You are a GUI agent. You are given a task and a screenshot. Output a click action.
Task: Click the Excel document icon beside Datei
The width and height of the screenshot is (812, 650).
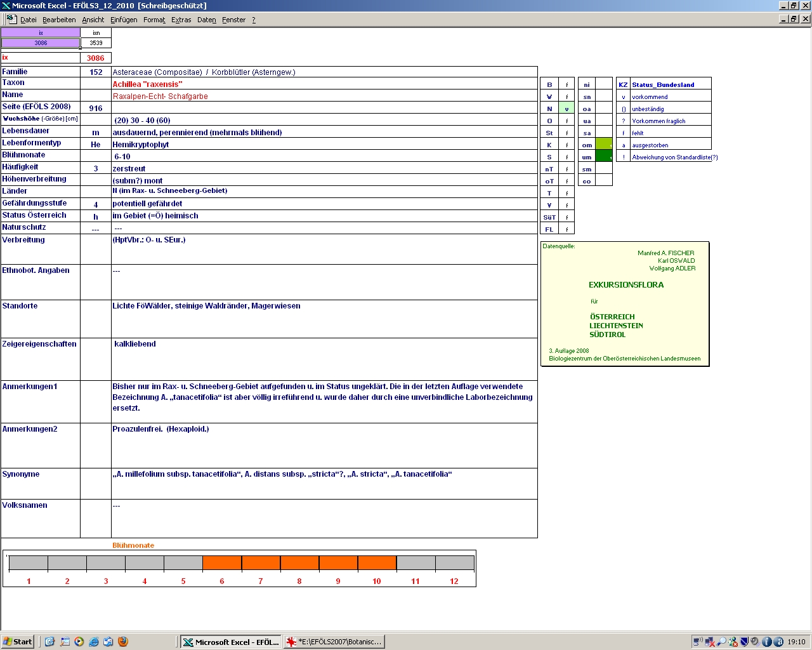click(11, 19)
